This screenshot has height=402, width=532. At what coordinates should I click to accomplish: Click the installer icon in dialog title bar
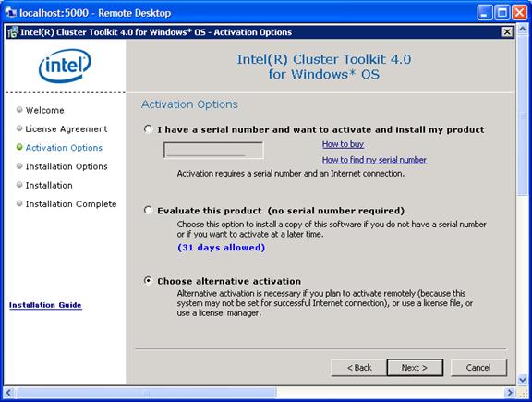[x=13, y=32]
